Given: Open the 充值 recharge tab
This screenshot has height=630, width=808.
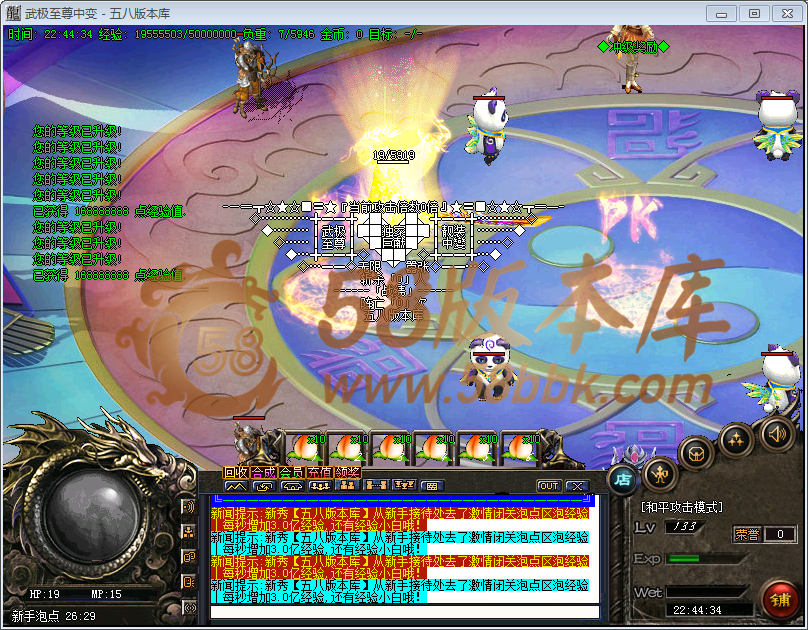Looking at the screenshot, I should point(319,472).
